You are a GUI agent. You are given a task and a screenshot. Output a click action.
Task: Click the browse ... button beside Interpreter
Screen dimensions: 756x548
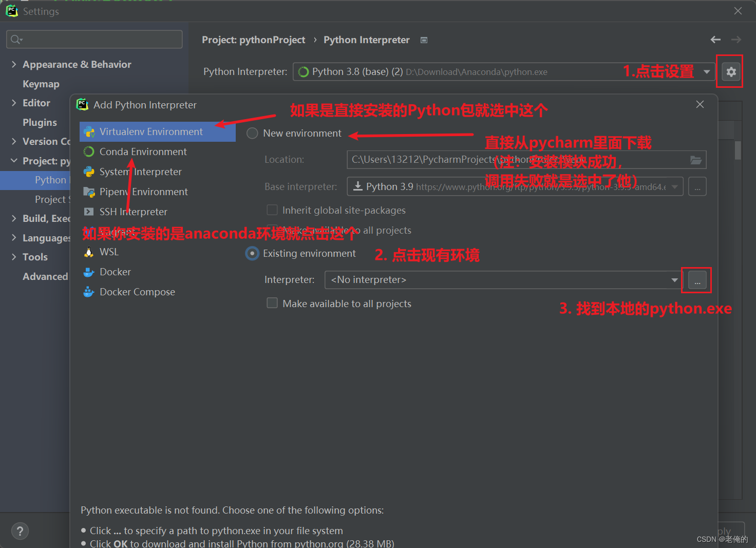(697, 280)
